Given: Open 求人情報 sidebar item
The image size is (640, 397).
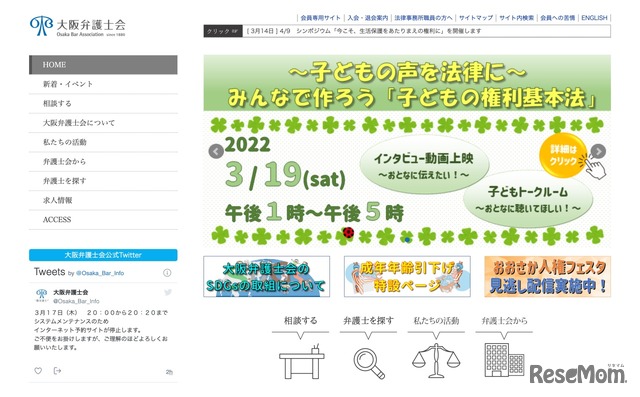Looking at the screenshot, I should (x=103, y=200).
